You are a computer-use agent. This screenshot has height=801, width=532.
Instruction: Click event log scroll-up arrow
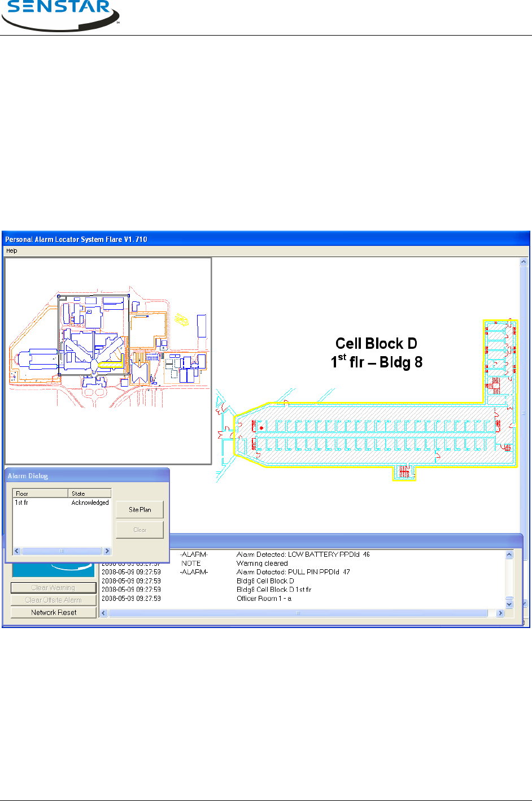tap(509, 555)
